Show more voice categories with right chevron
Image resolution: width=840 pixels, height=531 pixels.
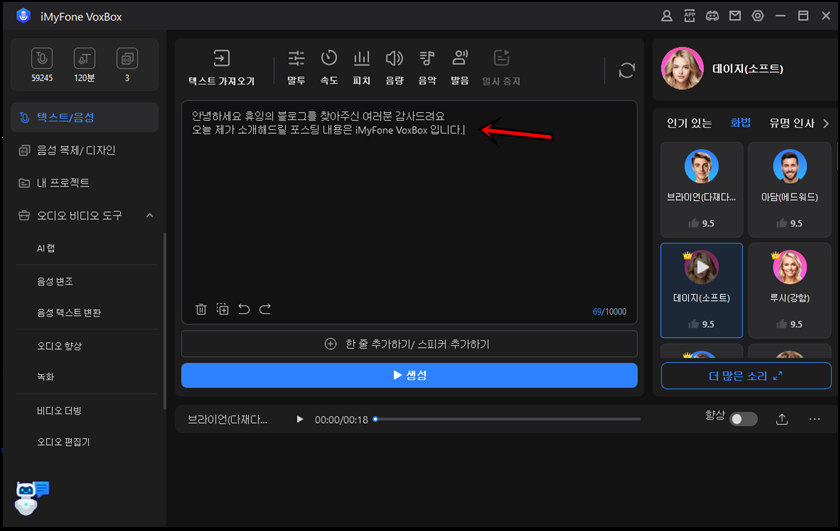tap(826, 123)
